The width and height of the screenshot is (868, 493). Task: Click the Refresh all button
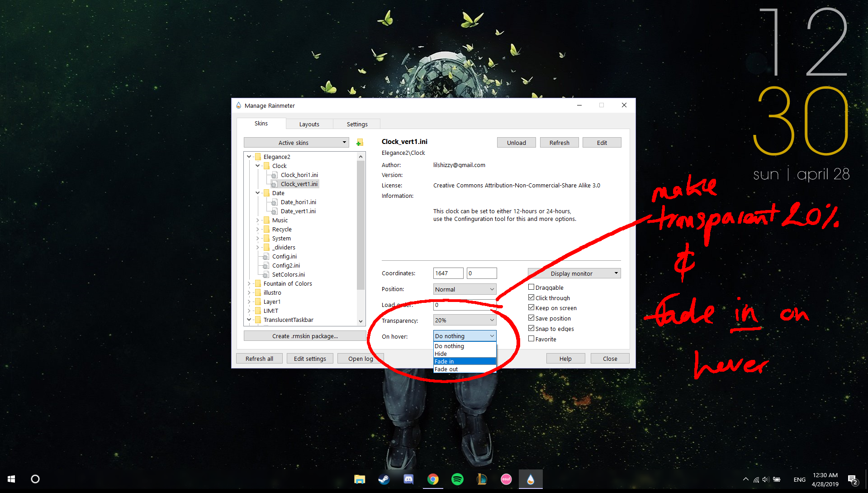click(259, 359)
